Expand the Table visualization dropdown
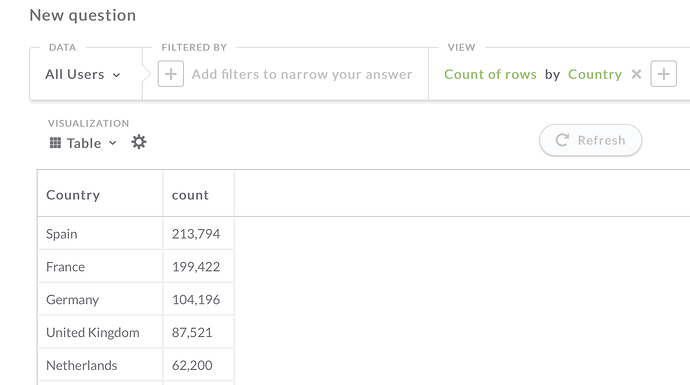This screenshot has width=690, height=385. [83, 143]
